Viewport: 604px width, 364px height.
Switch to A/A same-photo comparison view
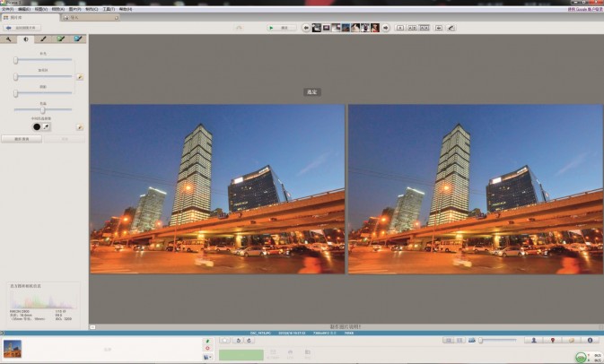click(425, 28)
